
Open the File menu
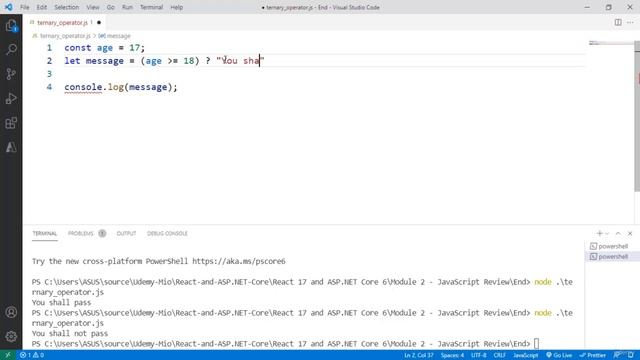24,7
